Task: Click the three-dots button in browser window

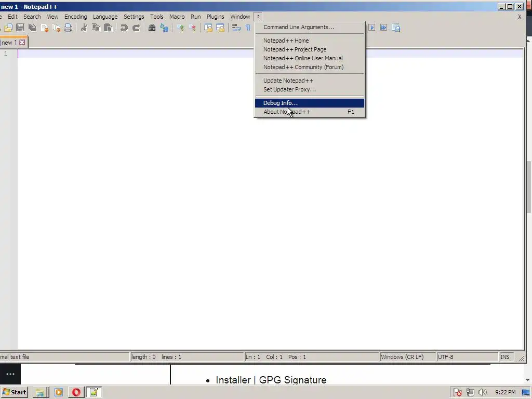Action: 10,374
